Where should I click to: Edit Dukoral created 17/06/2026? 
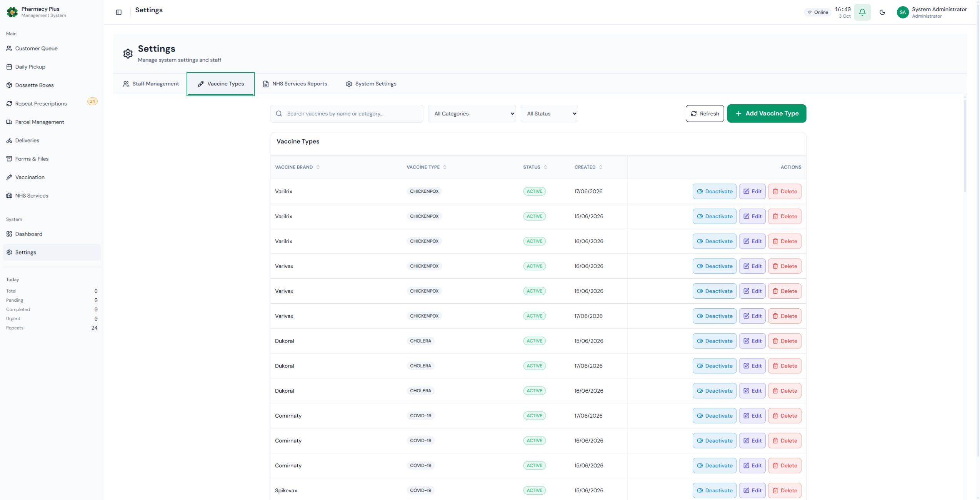[752, 366]
